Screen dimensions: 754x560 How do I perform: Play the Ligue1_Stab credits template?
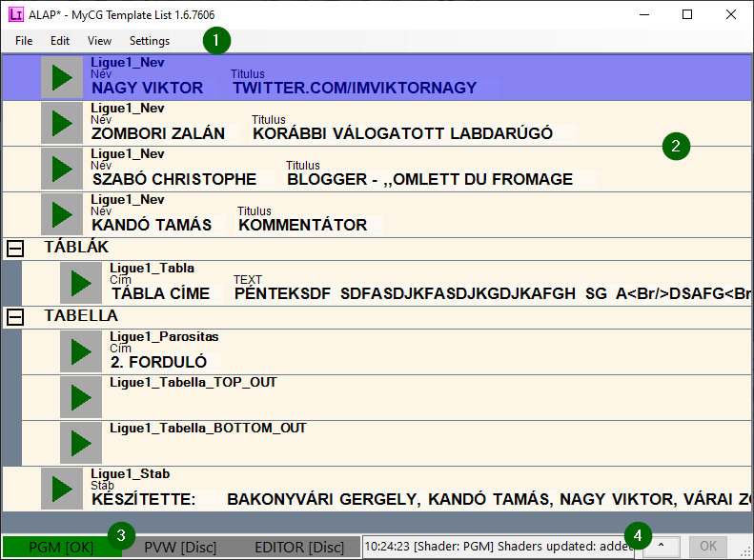62,490
